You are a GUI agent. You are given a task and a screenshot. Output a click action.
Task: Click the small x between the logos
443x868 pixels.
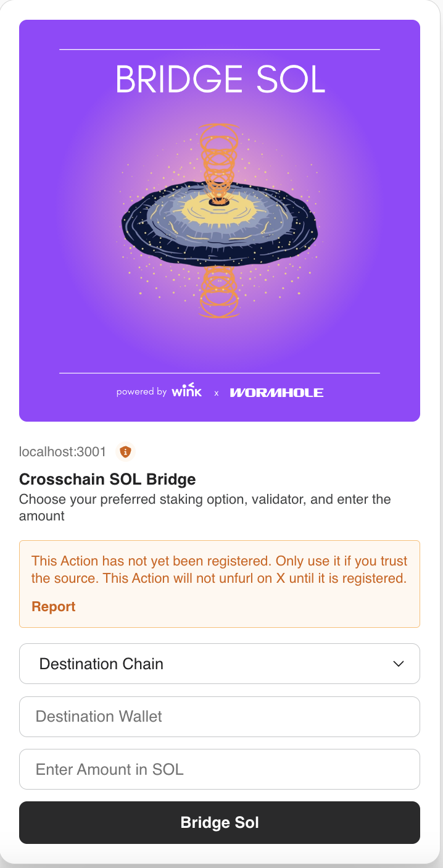pos(216,393)
